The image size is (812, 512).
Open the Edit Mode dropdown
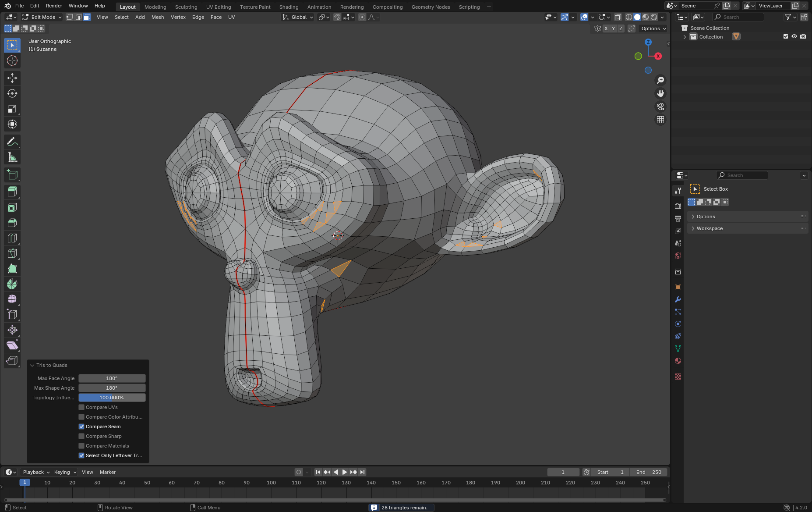coord(42,17)
